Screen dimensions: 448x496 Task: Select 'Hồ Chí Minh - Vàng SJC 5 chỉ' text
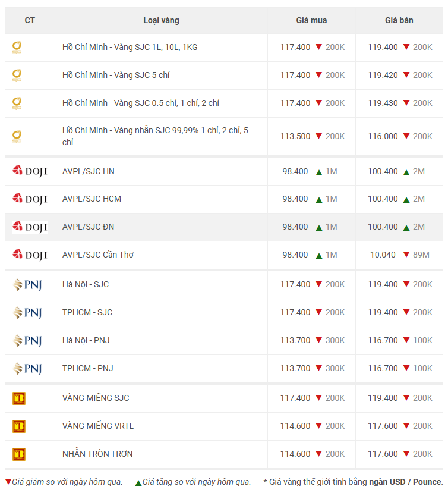tap(116, 75)
